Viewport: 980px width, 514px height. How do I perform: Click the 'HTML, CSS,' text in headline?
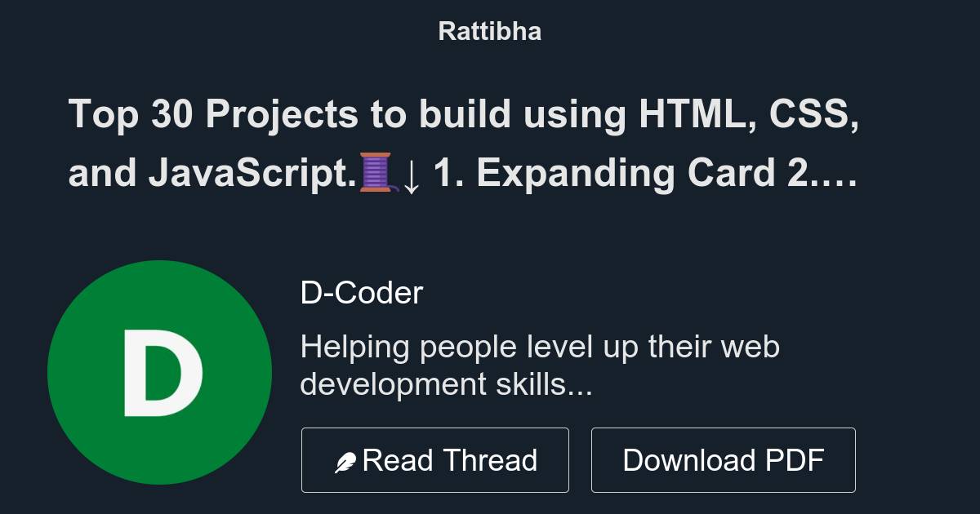pos(748,114)
